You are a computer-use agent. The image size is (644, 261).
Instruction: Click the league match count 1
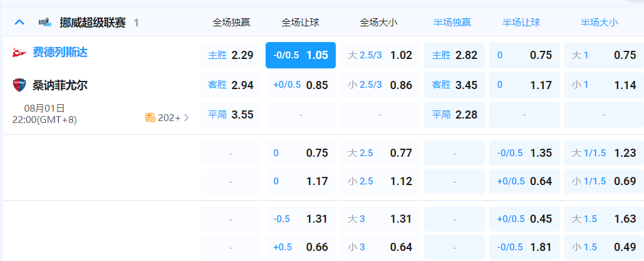(136, 23)
